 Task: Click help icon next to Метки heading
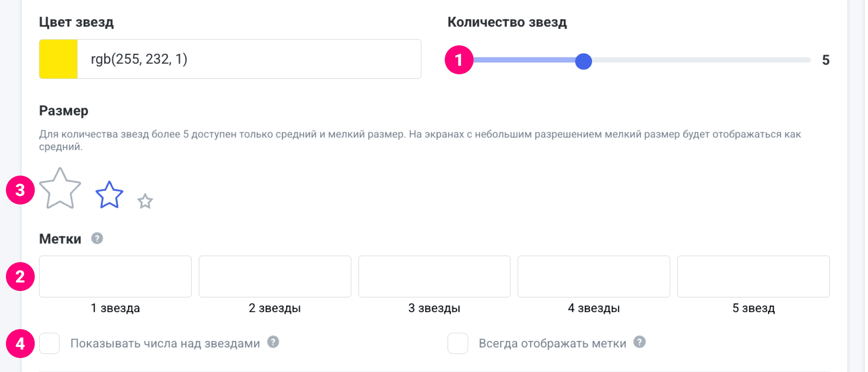click(x=97, y=238)
